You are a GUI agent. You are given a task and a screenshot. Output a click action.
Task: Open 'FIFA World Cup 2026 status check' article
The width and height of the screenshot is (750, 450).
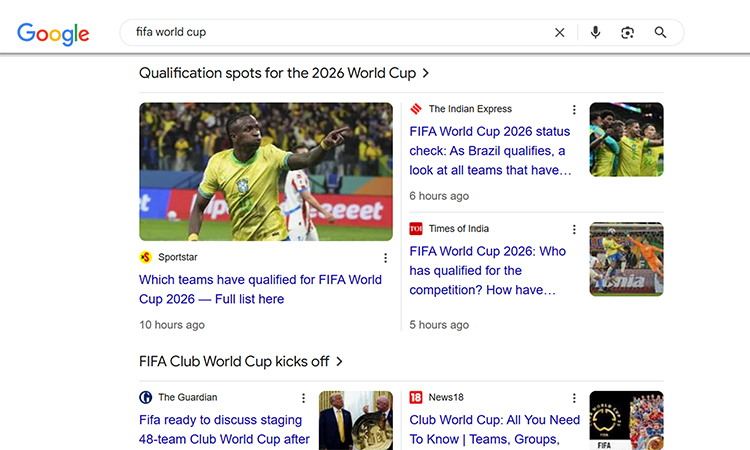(x=490, y=151)
